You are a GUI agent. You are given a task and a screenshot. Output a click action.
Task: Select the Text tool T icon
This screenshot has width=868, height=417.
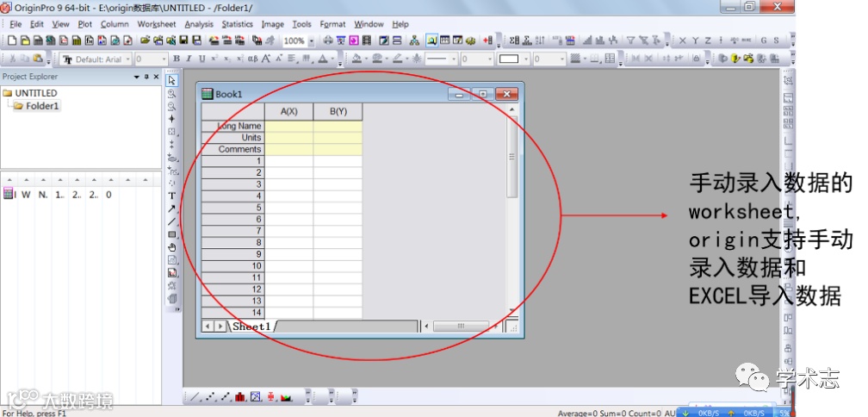tap(172, 196)
